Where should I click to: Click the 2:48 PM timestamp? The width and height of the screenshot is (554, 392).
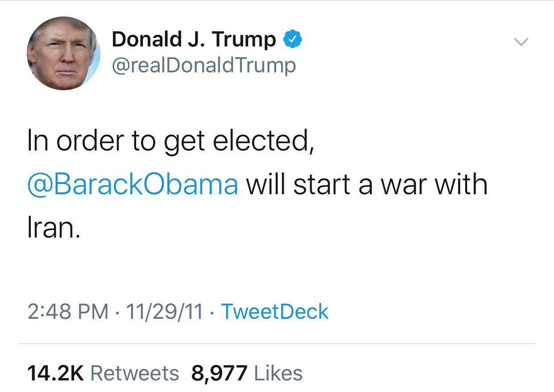pos(68,311)
